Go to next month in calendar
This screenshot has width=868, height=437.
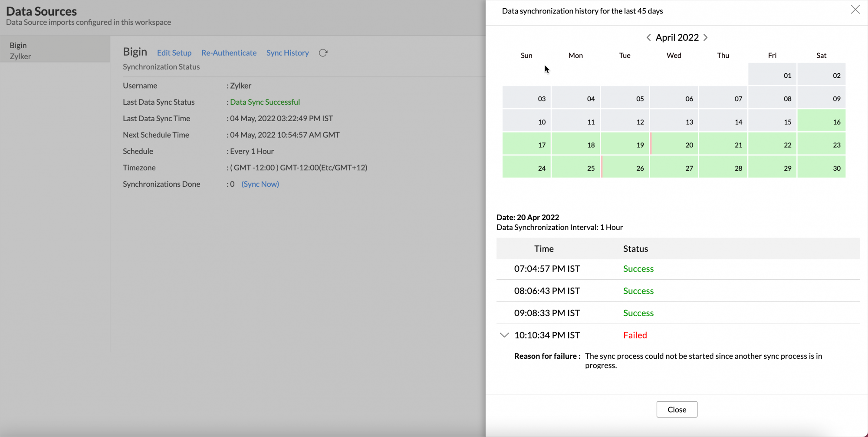pyautogui.click(x=706, y=37)
